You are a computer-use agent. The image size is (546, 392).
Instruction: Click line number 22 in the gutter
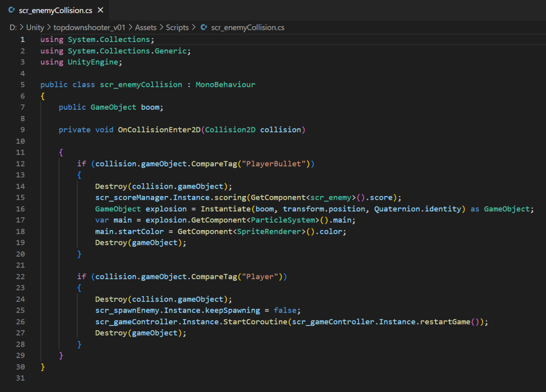click(x=20, y=276)
